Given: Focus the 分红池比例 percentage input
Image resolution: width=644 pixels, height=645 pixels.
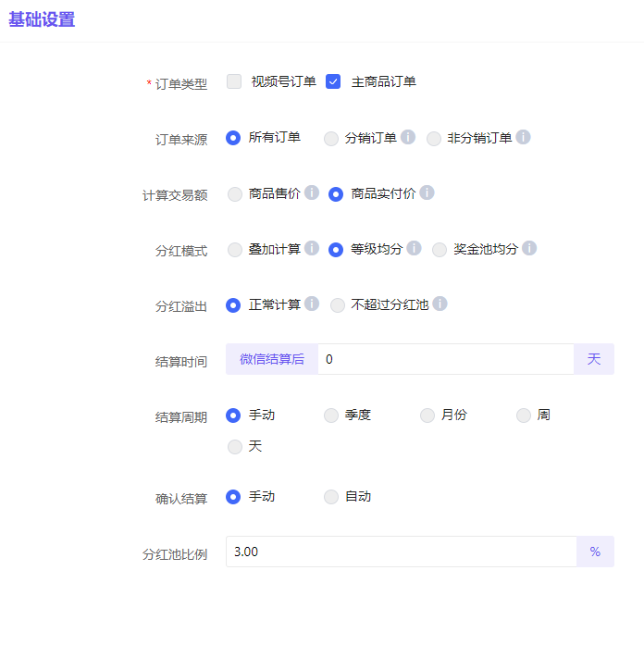Looking at the screenshot, I should [402, 552].
